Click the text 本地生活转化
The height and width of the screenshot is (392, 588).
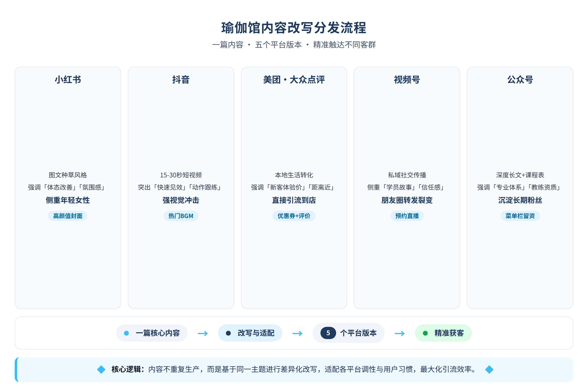294,175
